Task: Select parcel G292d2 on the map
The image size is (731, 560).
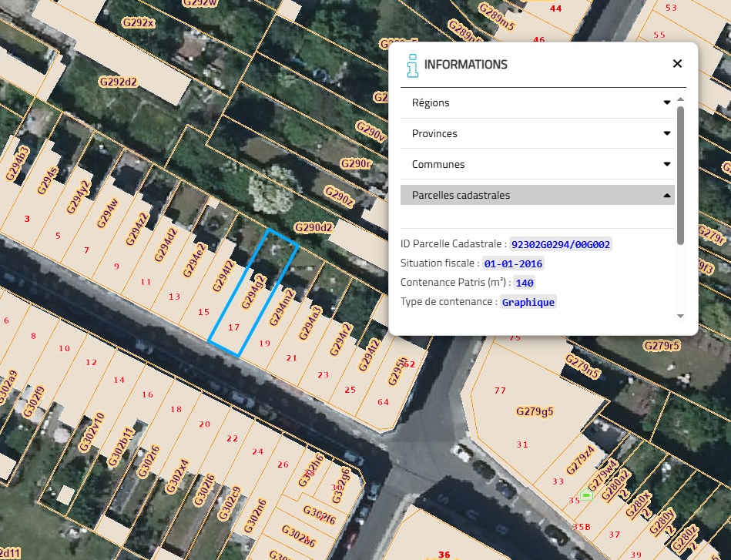Action: [118, 81]
